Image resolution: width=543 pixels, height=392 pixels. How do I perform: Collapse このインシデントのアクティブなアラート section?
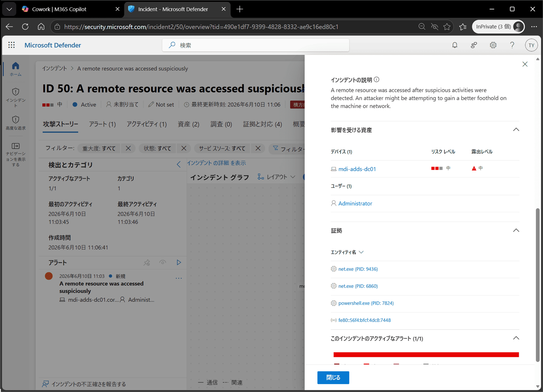(516, 338)
